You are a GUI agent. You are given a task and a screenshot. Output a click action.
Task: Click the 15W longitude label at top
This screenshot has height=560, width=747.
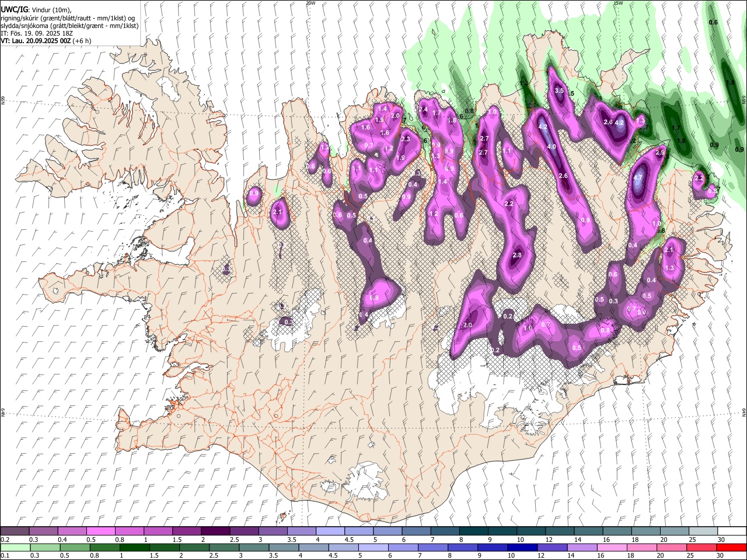[617, 3]
